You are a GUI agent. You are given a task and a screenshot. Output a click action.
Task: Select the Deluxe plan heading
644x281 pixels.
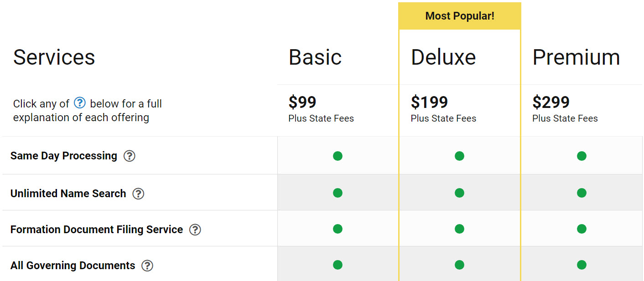pyautogui.click(x=443, y=57)
